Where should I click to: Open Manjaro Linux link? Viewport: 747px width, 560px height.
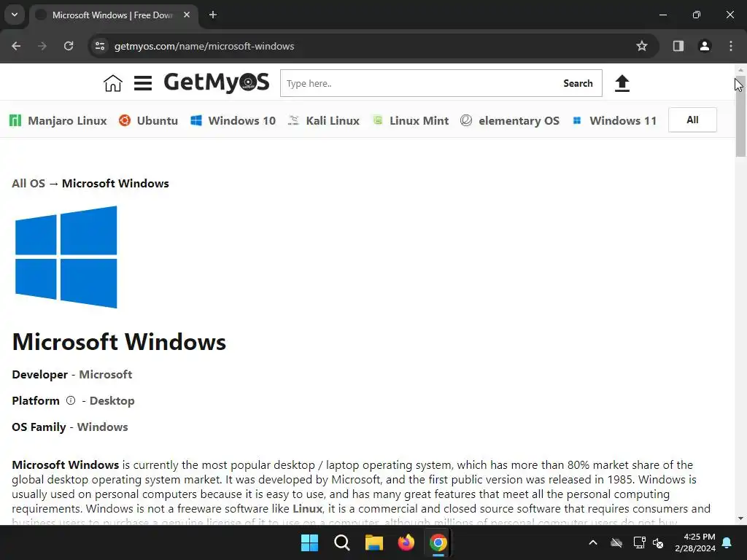click(x=67, y=120)
